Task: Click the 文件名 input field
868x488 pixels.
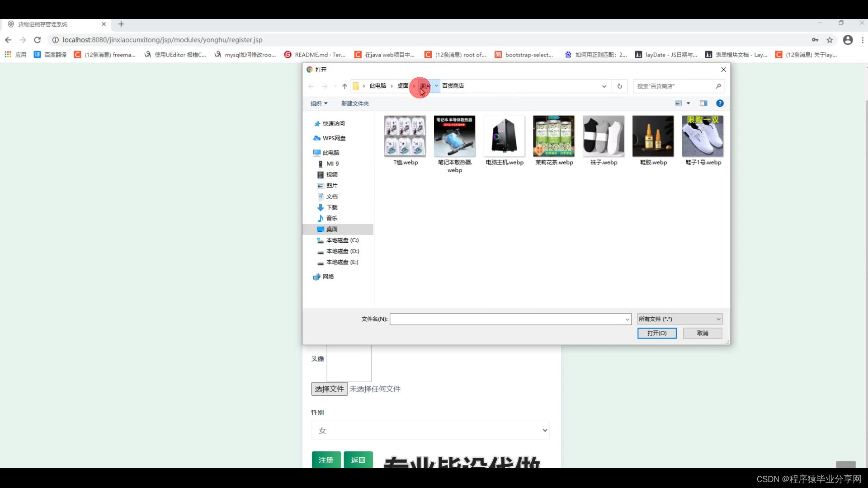Action: click(506, 319)
